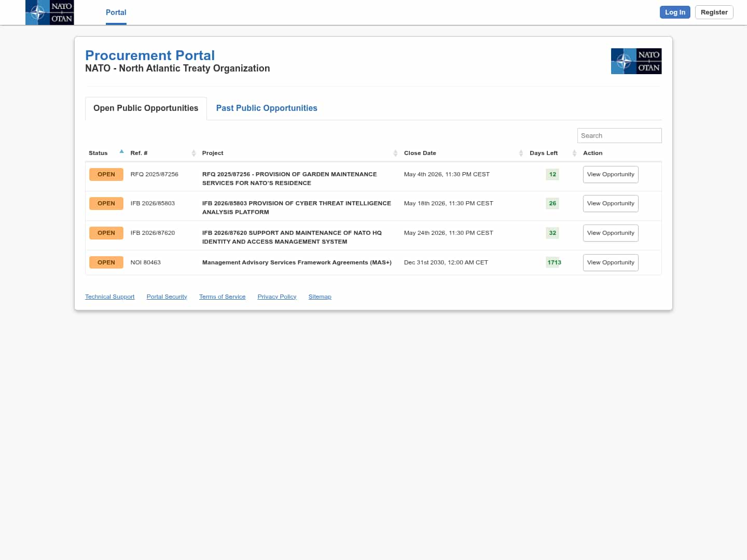This screenshot has height=560, width=747.
Task: Click OPEN status badge for IFB 2026/87620
Action: click(x=106, y=233)
